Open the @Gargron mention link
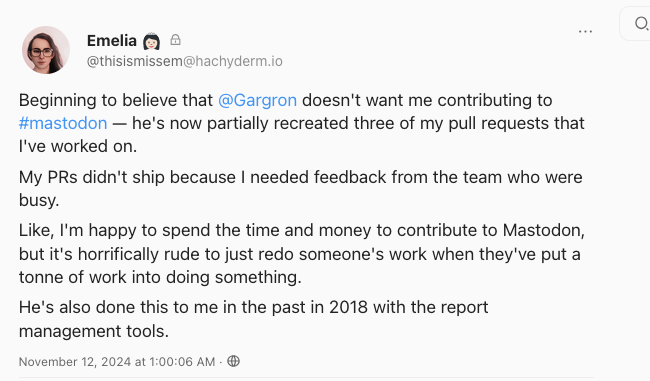Screen dimensions: 650x381 [x=257, y=100]
